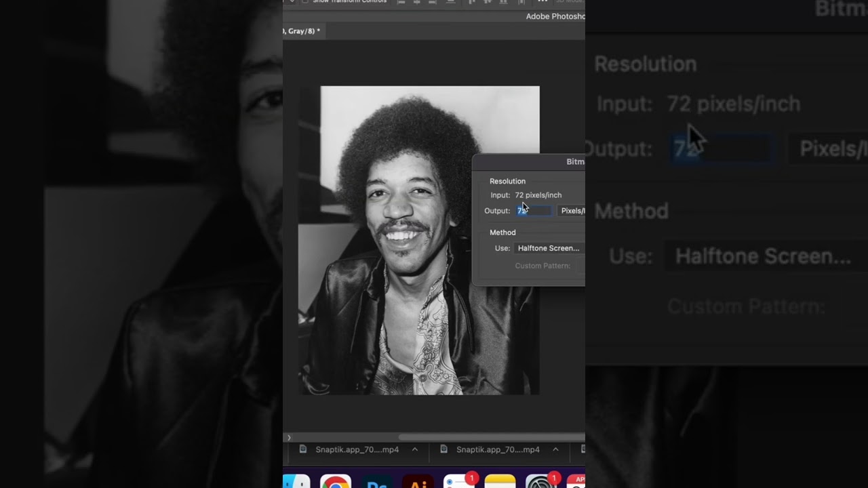Image resolution: width=868 pixels, height=488 pixels.
Task: Open Reminders app in the Dock
Action: click(459, 483)
